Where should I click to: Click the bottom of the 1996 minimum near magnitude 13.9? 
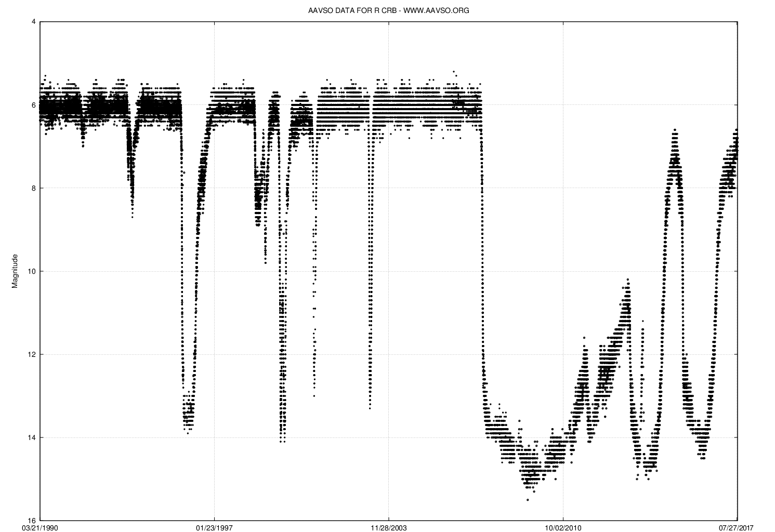point(188,433)
